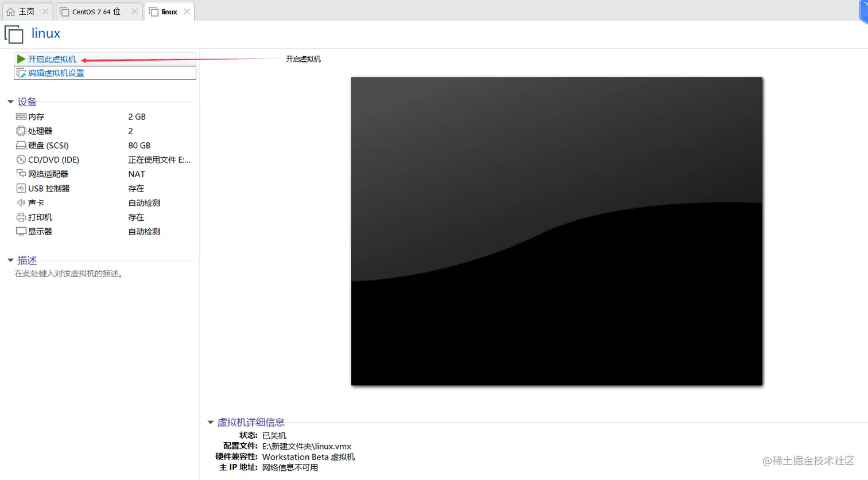Select the 打印机 printer icon
Viewport: 868px width, 480px height.
(x=21, y=217)
